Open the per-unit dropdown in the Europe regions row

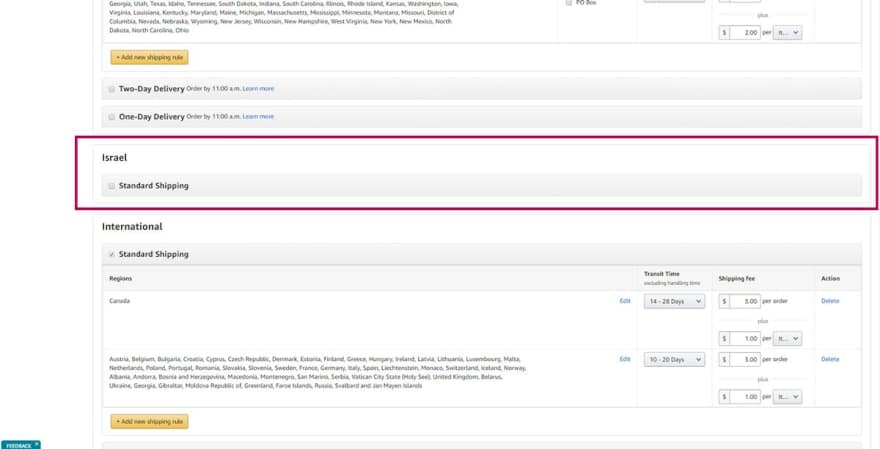pyautogui.click(x=789, y=397)
